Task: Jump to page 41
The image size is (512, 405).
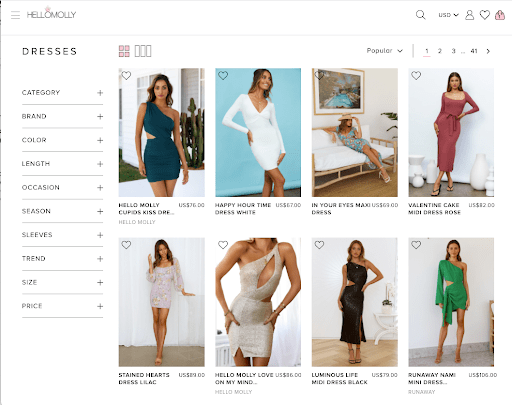Action: [474, 51]
